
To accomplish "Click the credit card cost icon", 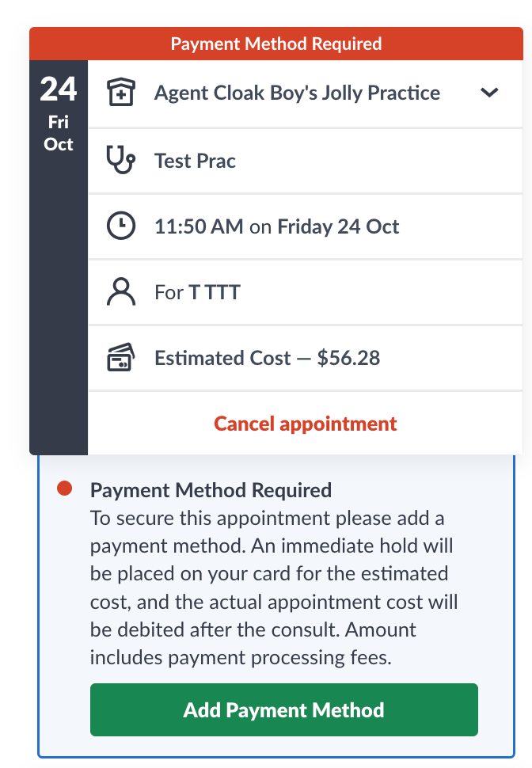I will point(120,358).
